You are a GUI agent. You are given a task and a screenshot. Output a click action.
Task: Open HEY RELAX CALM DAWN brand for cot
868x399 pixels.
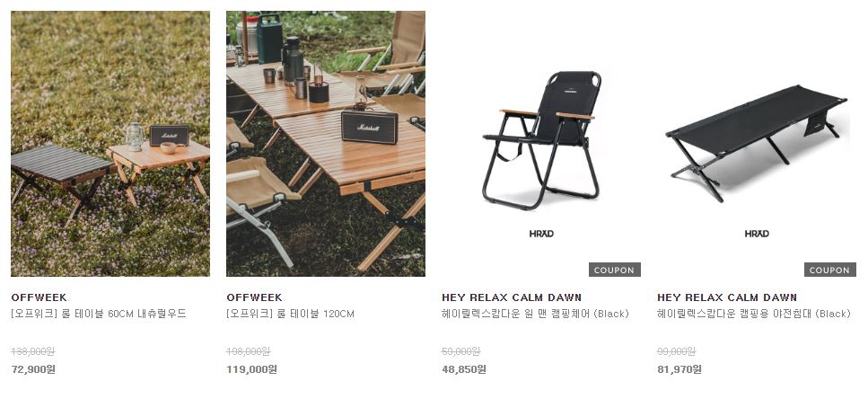pyautogui.click(x=727, y=297)
